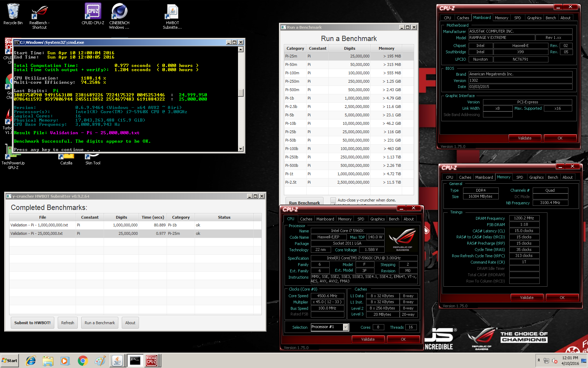Open the RealBench shortcut icon
Viewport: 588px width, 368px height.
pos(39,16)
